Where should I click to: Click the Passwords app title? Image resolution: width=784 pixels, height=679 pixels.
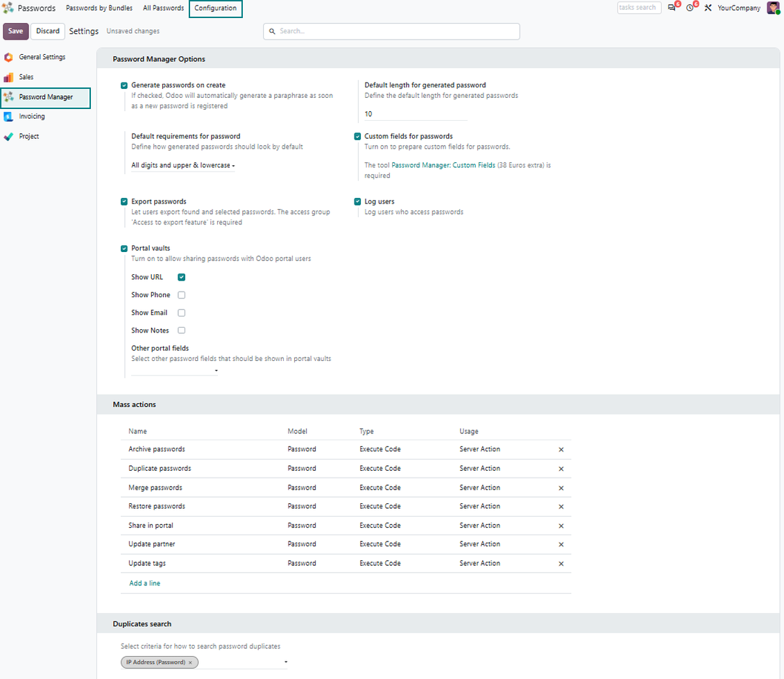(37, 8)
